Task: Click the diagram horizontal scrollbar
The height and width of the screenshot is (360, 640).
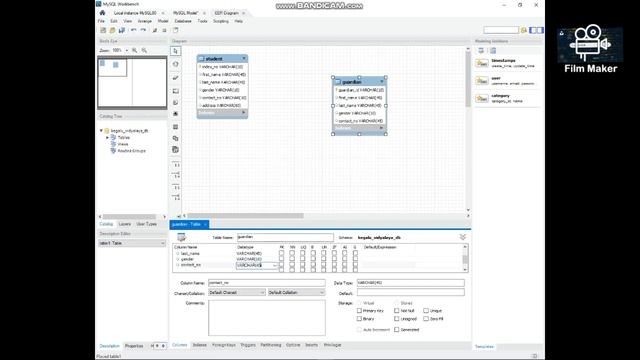Action: [x=245, y=216]
